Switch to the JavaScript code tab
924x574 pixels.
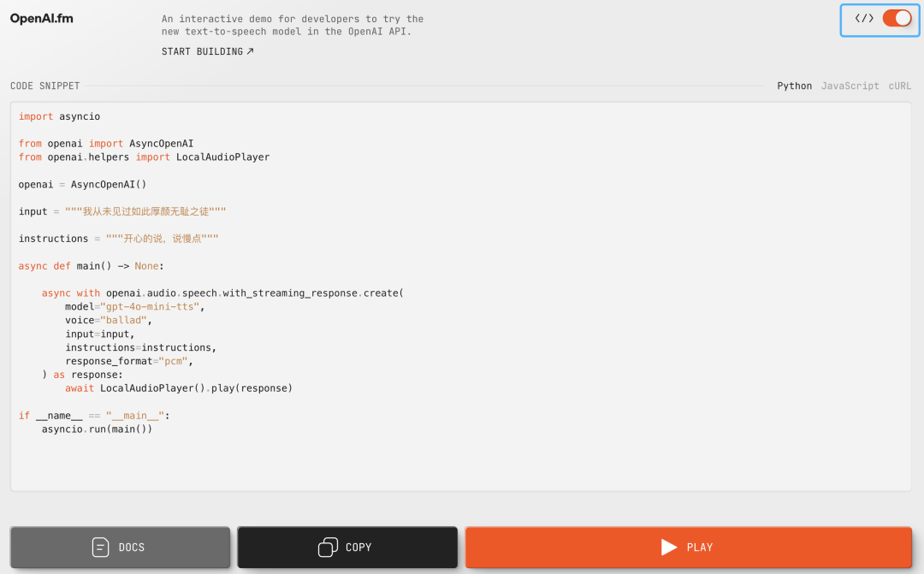[x=850, y=86]
